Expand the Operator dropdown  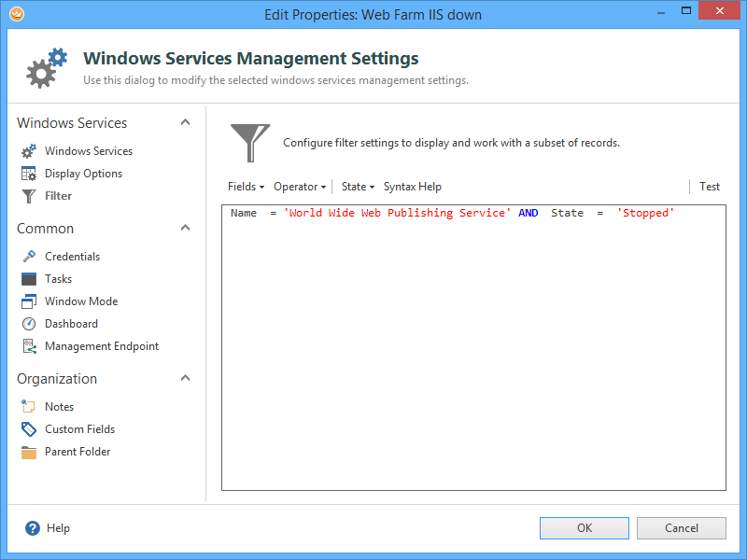299,187
